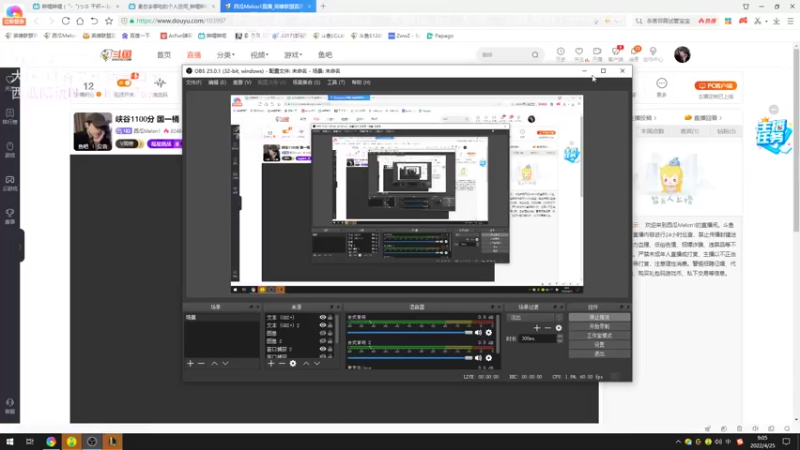Go to browser home page icon

pos(80,21)
